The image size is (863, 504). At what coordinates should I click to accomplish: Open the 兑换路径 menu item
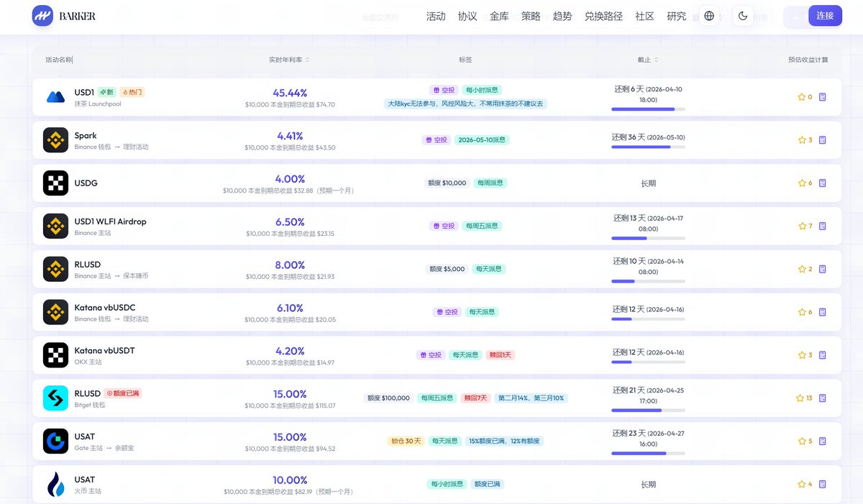click(x=603, y=16)
